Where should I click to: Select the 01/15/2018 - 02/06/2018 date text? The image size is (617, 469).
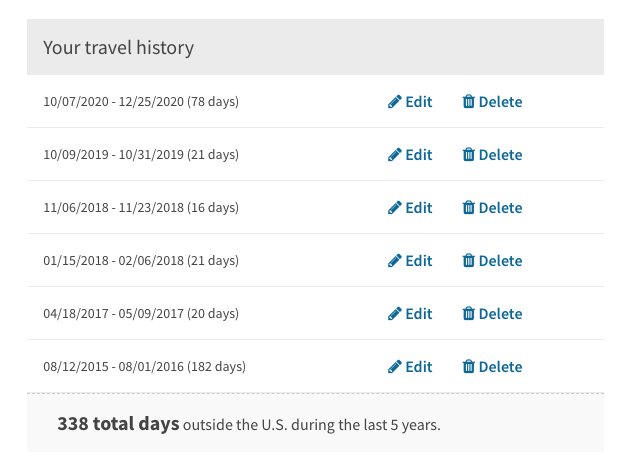coord(113,260)
